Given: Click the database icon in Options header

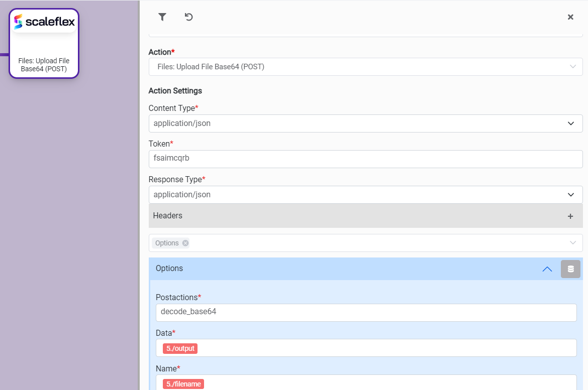Looking at the screenshot, I should [570, 269].
